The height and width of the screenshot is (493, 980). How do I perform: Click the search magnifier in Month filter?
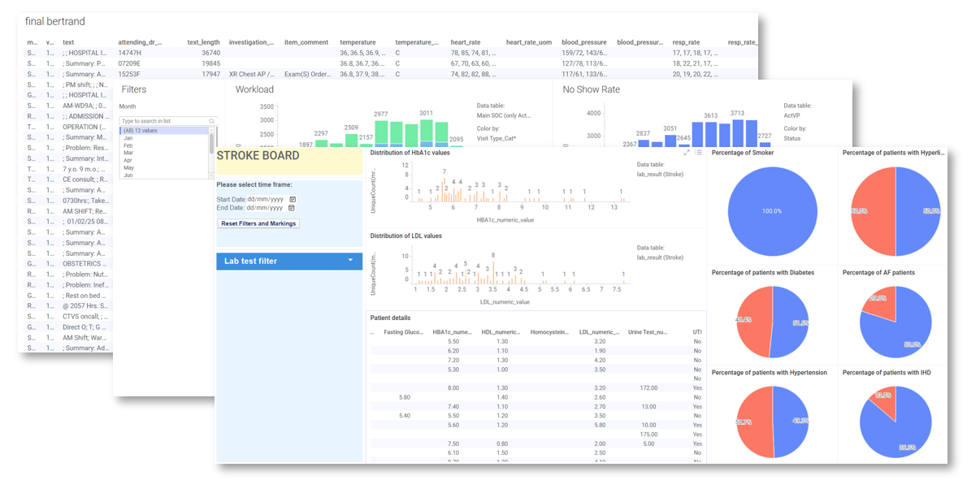211,121
